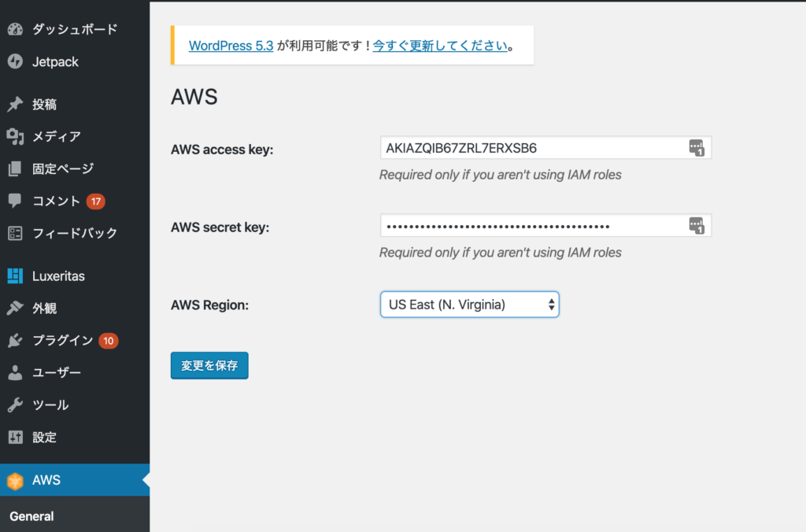Click the Jetpack lightning icon

(x=15, y=61)
